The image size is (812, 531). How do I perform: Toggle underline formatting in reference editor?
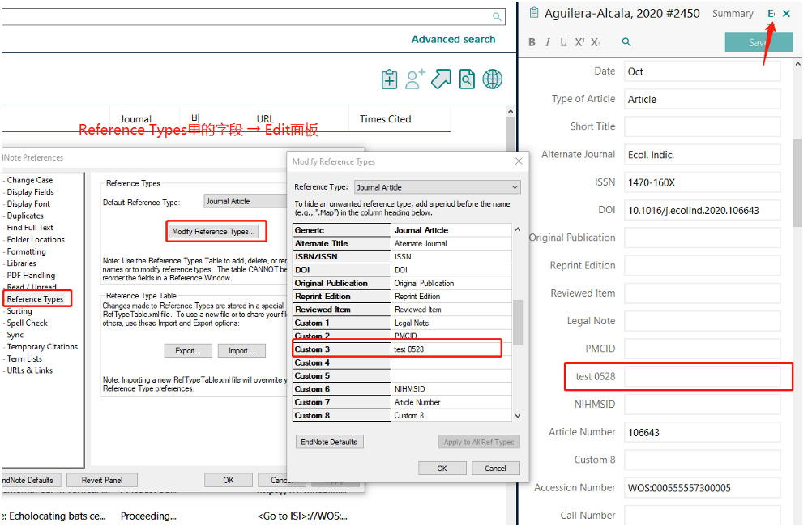pyautogui.click(x=563, y=42)
